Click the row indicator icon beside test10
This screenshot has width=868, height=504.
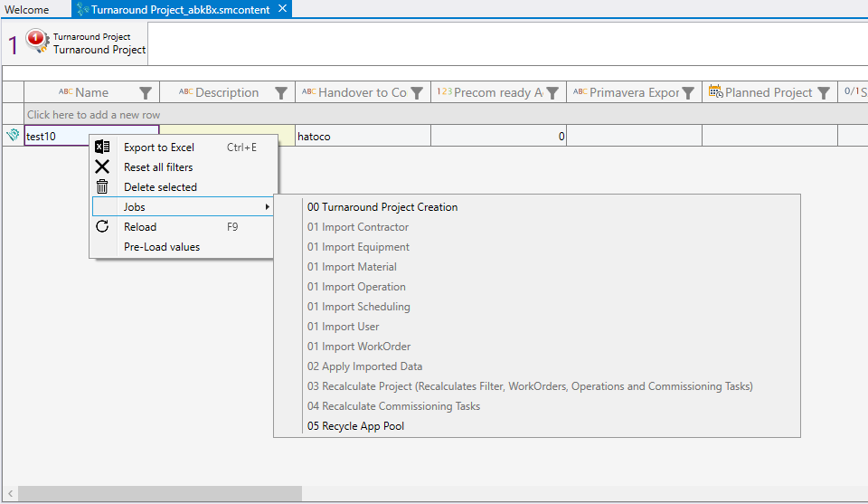point(13,136)
